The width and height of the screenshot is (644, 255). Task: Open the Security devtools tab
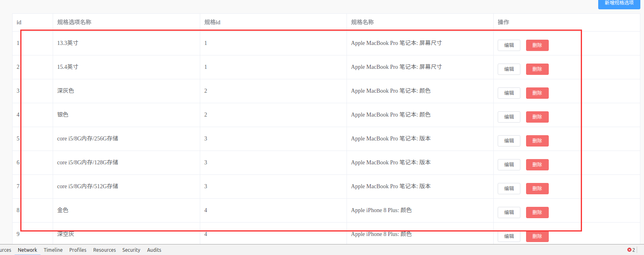point(131,250)
